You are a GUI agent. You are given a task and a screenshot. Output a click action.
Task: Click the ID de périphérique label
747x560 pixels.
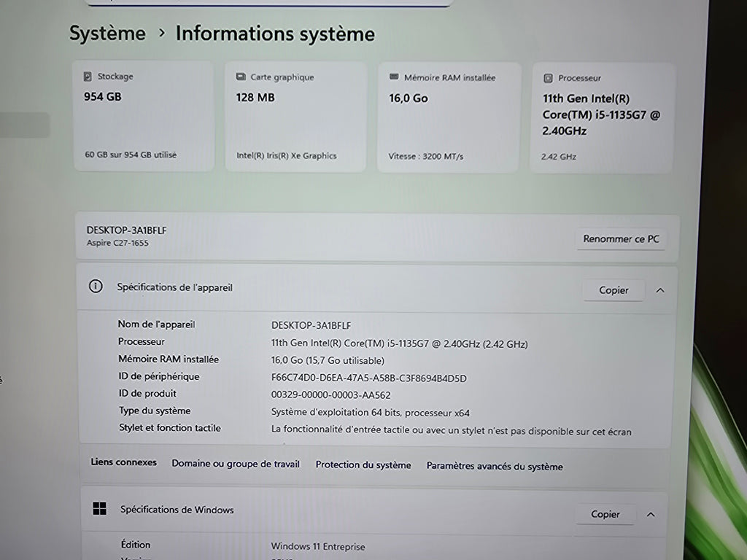[x=159, y=376]
